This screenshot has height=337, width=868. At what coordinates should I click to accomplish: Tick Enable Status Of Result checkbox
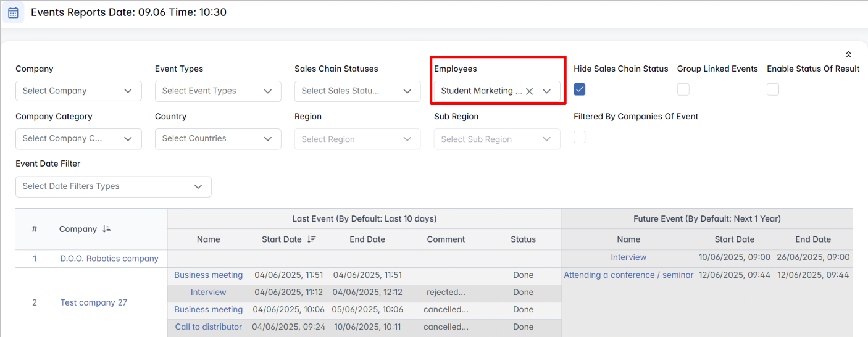tap(773, 89)
